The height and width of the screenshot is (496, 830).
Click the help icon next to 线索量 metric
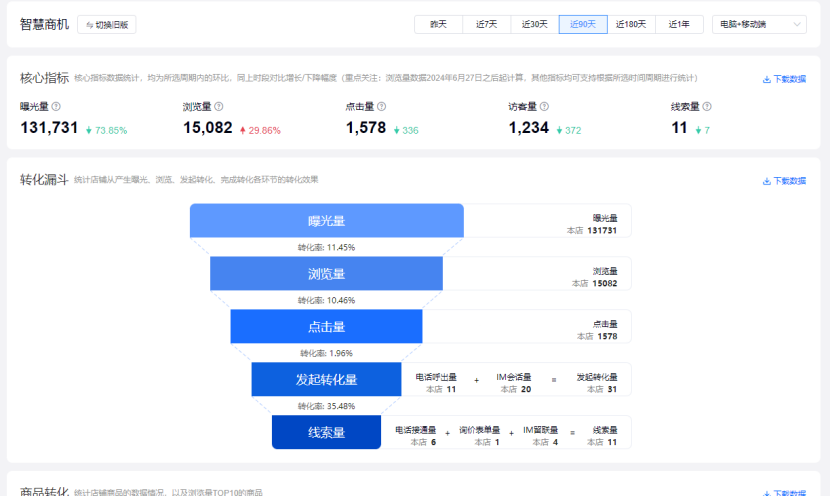(x=707, y=106)
